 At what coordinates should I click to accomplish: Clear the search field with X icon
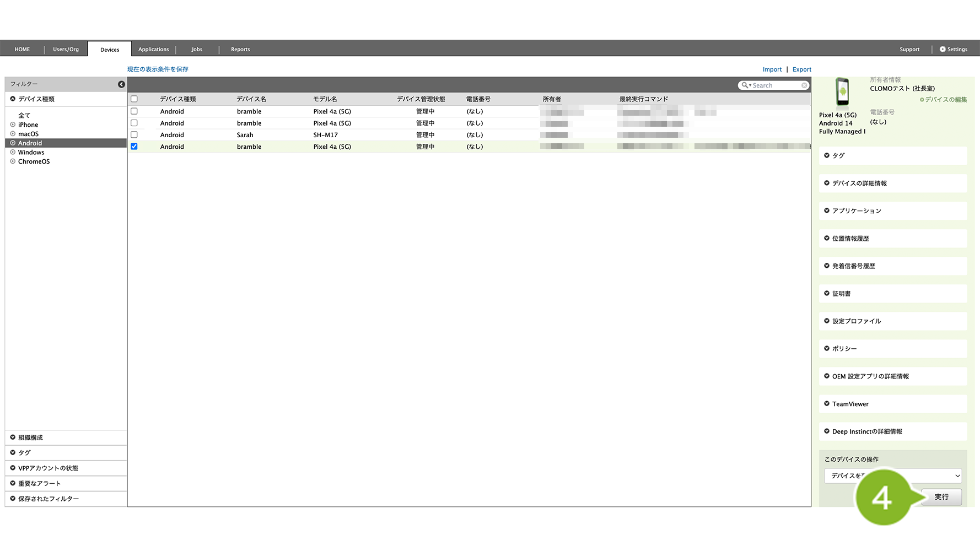[x=804, y=85]
